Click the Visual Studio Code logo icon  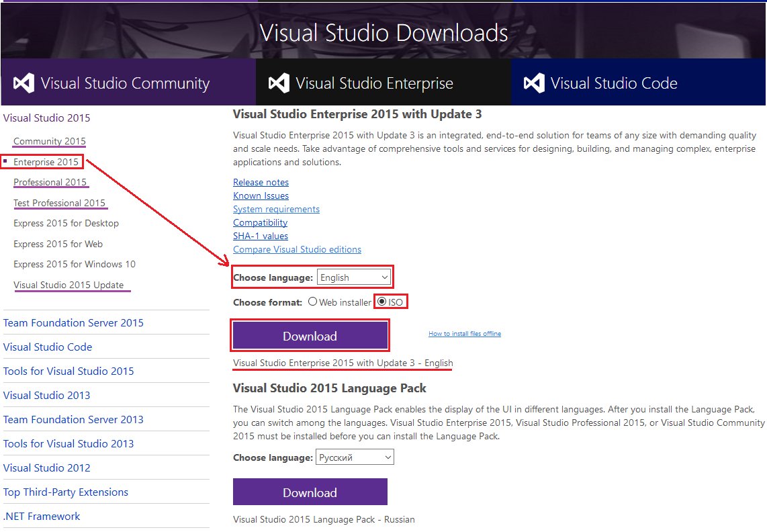pos(534,83)
